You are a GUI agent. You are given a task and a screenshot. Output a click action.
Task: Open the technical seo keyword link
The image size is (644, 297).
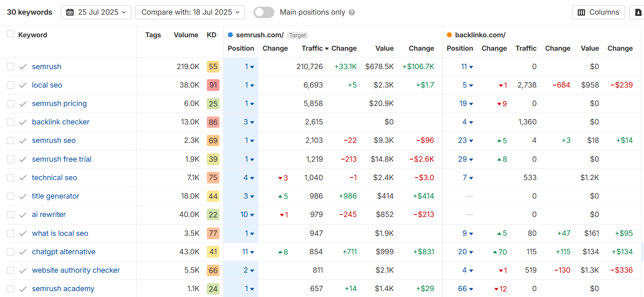click(55, 178)
